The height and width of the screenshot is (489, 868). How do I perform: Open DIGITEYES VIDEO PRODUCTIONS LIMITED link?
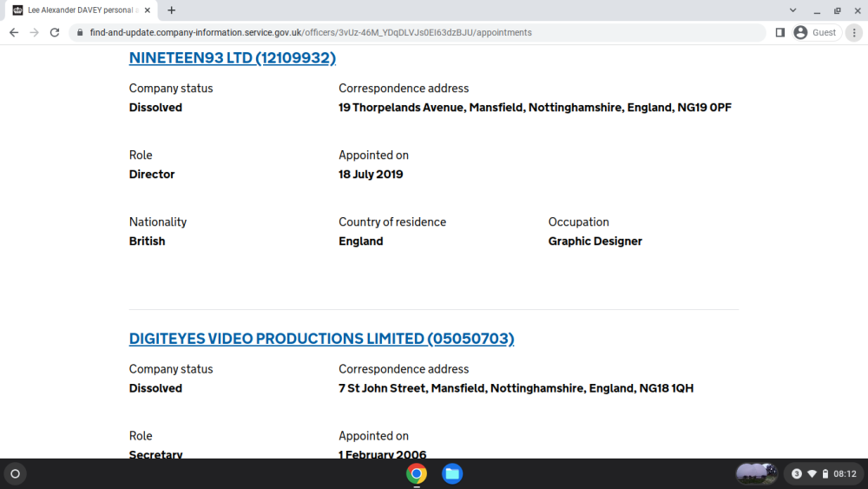(322, 339)
